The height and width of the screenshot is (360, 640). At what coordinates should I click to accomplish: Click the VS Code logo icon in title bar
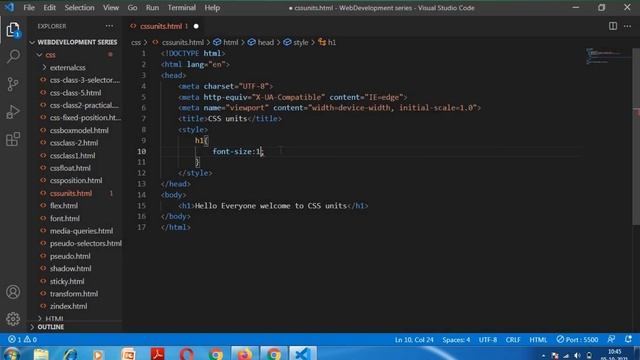(x=9, y=7)
